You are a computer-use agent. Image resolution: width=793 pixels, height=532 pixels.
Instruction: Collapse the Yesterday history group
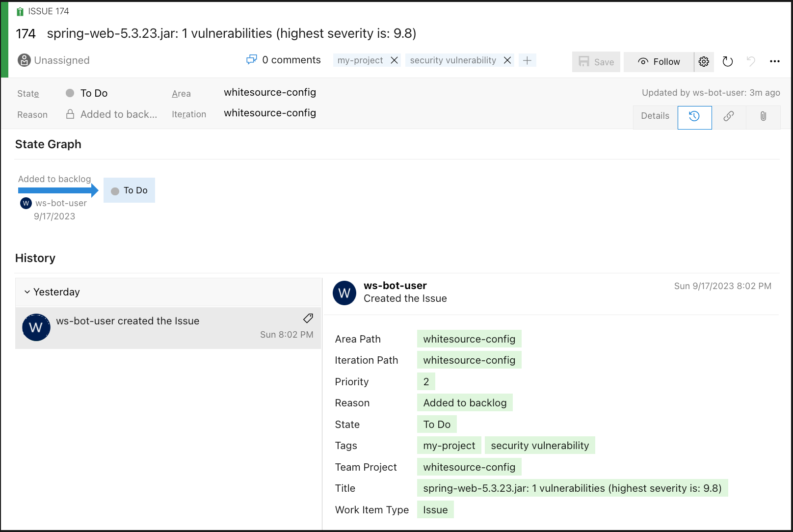click(x=27, y=292)
